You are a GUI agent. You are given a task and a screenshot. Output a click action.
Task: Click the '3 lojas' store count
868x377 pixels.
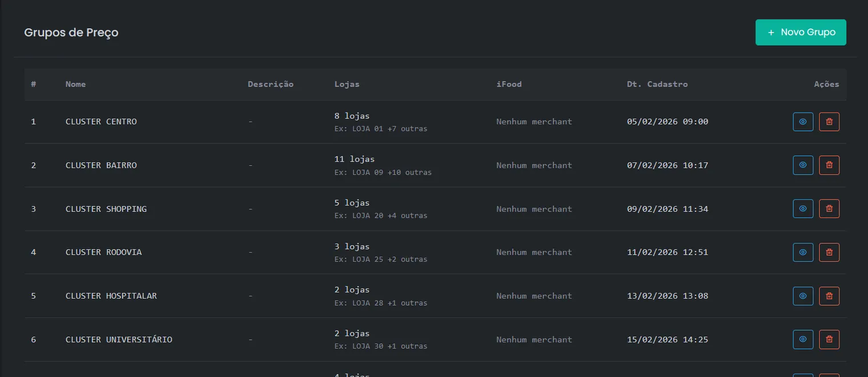pos(352,247)
